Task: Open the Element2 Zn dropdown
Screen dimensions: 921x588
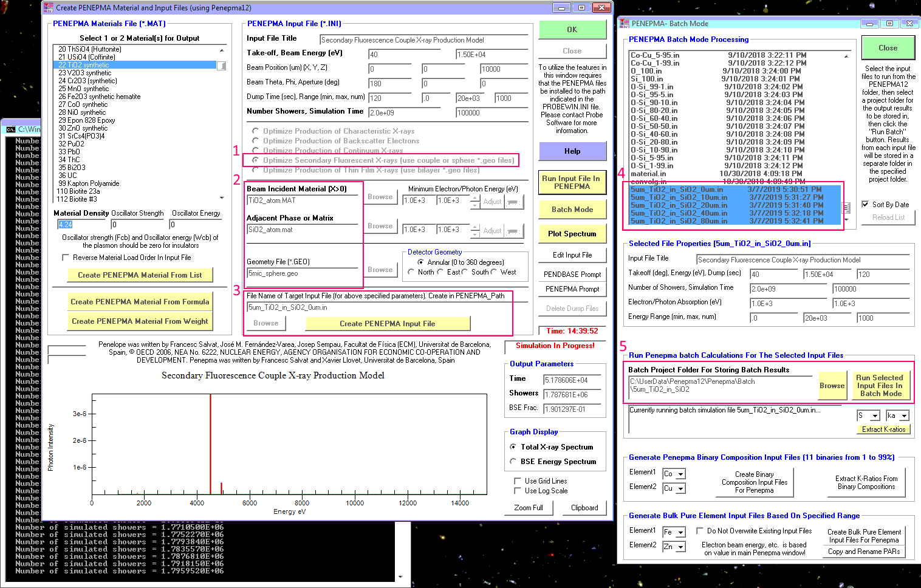Action: pyautogui.click(x=680, y=547)
